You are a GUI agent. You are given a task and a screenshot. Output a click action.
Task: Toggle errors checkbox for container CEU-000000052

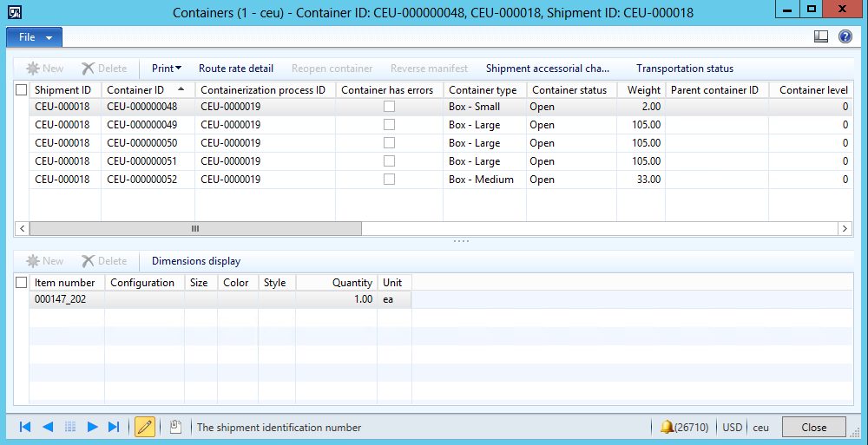coord(390,180)
